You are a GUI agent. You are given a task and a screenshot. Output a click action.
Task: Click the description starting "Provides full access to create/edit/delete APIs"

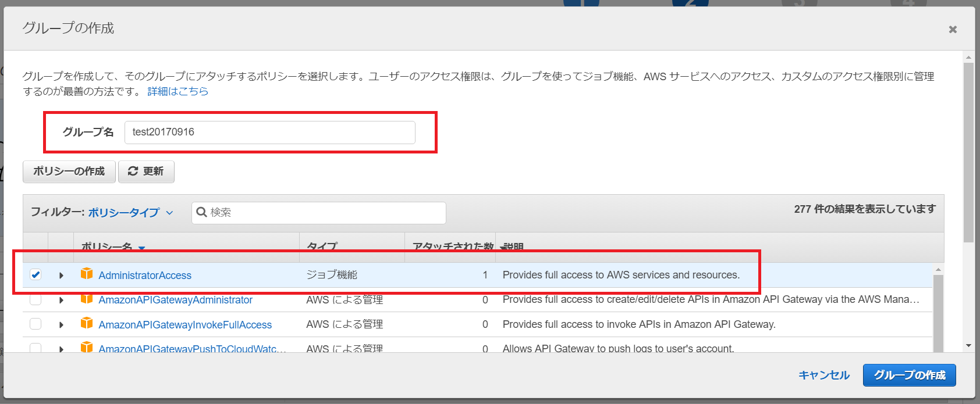click(711, 299)
